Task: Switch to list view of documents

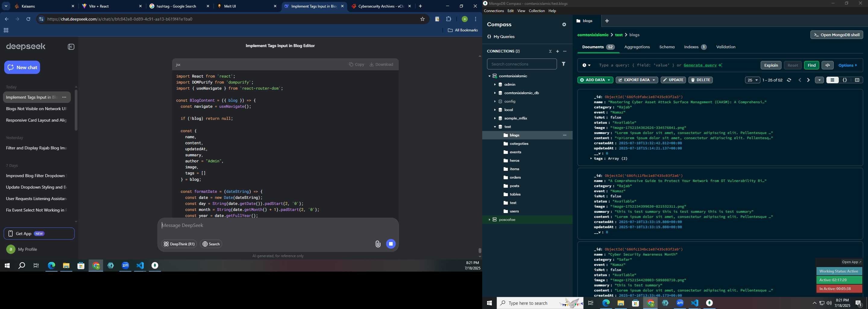Action: click(x=832, y=80)
